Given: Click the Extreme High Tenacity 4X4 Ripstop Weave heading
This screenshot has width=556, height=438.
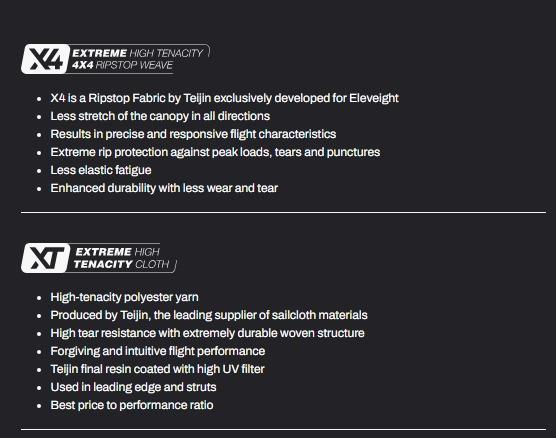Looking at the screenshot, I should (138, 59).
